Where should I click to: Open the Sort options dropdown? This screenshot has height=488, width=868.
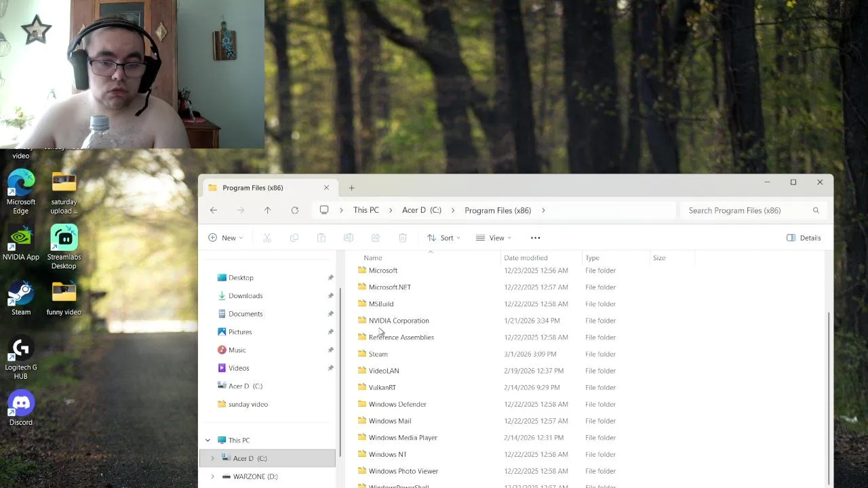[443, 238]
